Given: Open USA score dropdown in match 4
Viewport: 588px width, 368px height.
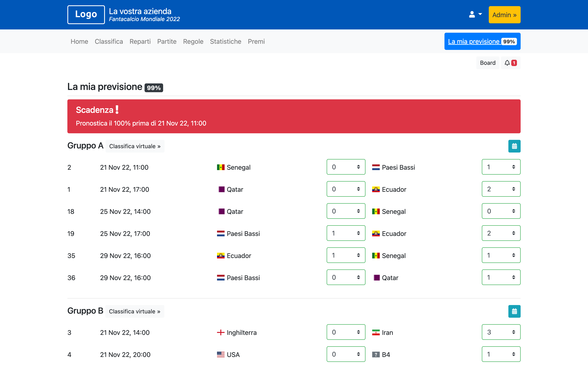Looking at the screenshot, I should coord(346,354).
